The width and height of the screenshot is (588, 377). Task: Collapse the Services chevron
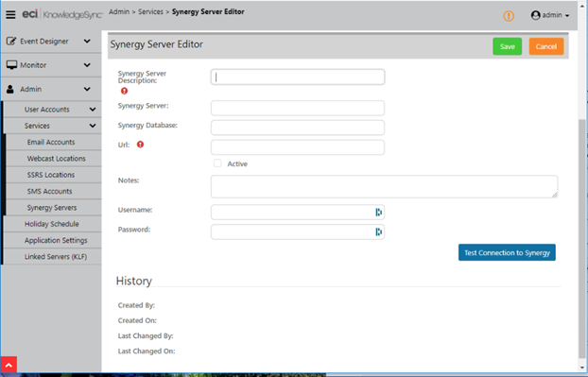[93, 126]
